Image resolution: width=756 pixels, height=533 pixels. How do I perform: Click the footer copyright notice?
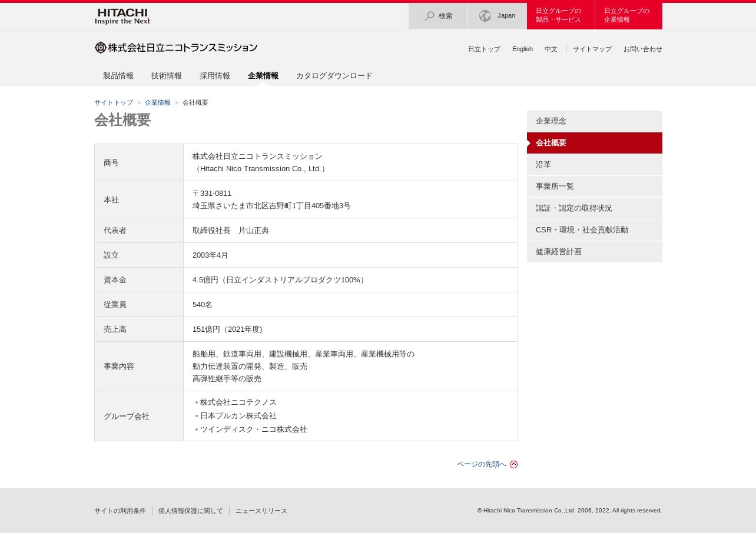click(x=570, y=511)
